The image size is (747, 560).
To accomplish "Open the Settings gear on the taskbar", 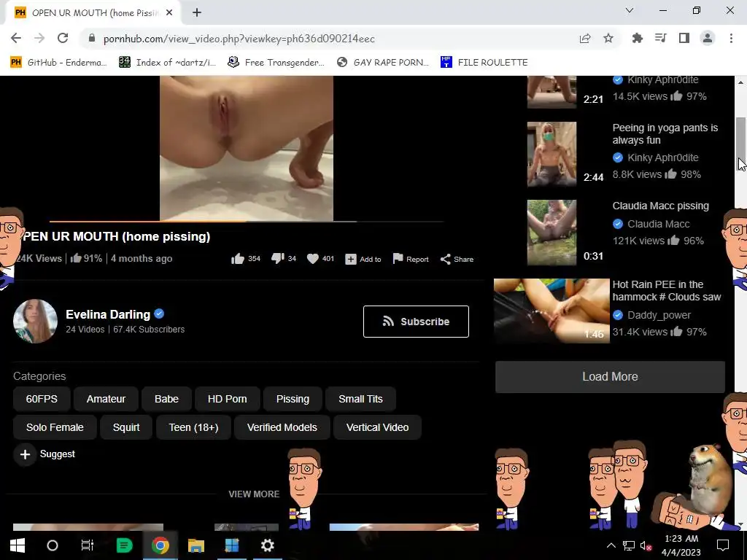I will pos(267,545).
